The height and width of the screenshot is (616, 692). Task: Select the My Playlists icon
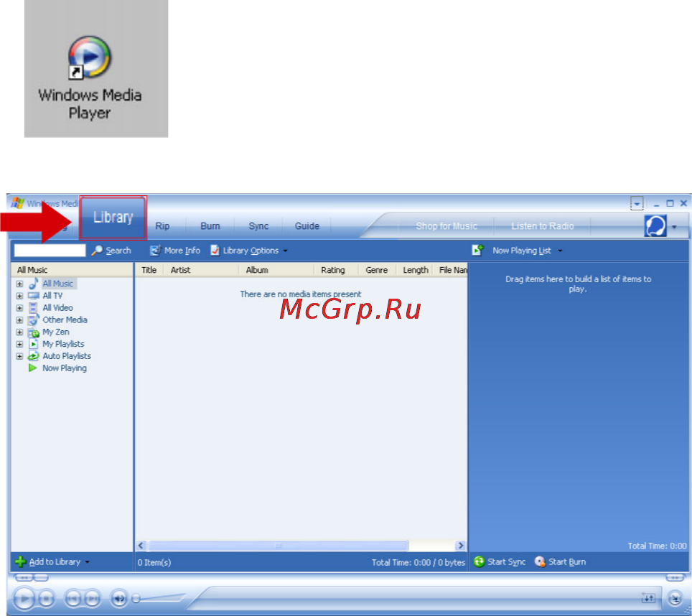[x=34, y=344]
